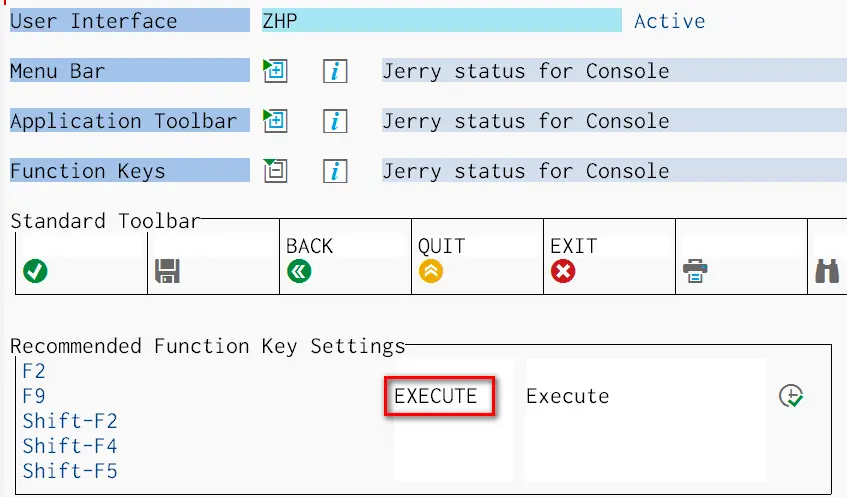
Task: Click the Execute function text field
Action: point(644,396)
